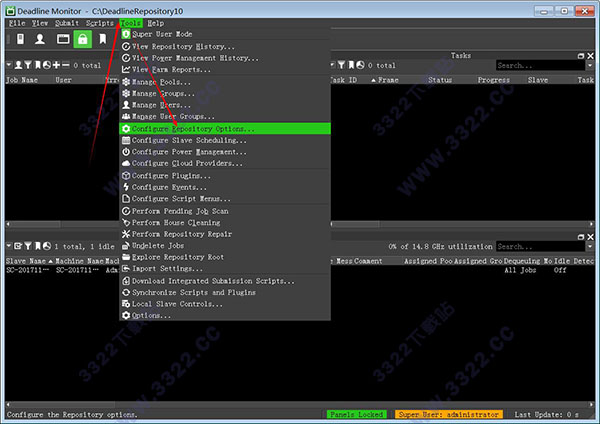This screenshot has height=424, width=600.
Task: Choose Perform Repository Repair
Action: [225, 234]
